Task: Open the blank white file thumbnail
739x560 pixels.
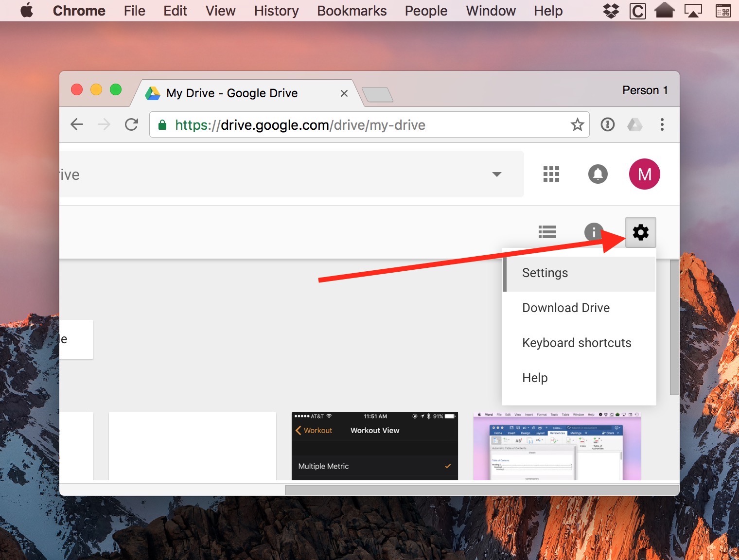Action: coord(193,446)
